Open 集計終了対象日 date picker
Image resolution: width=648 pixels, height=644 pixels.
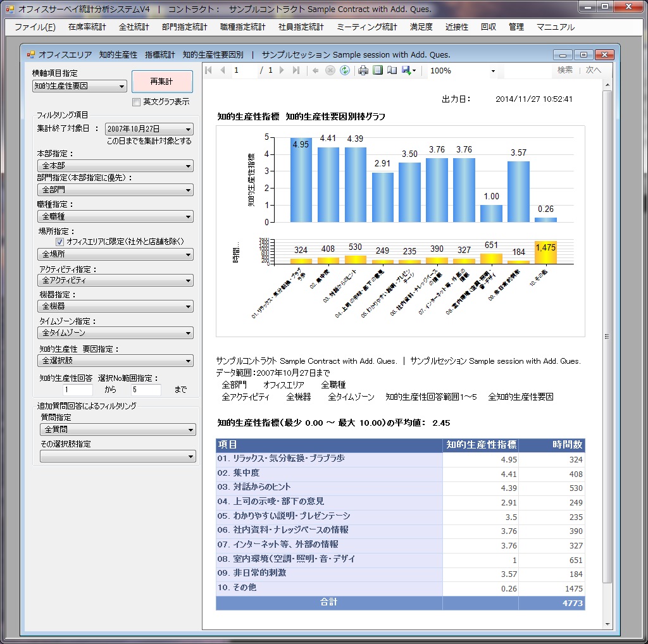(x=149, y=129)
